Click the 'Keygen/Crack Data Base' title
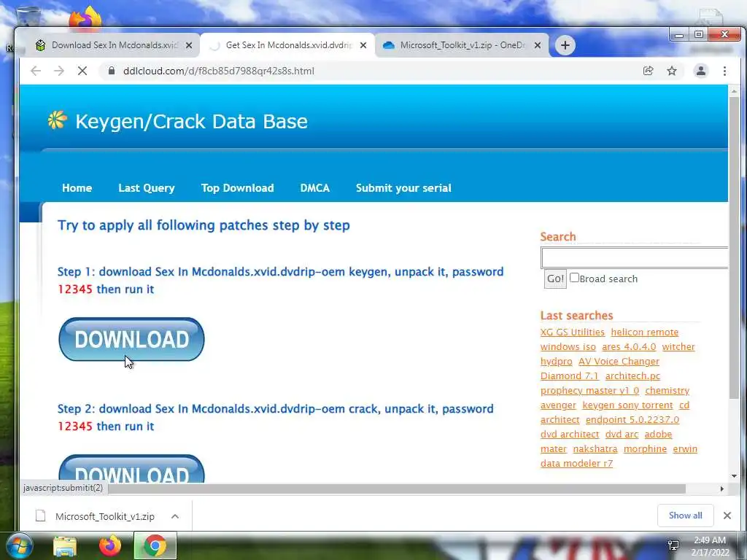 (x=192, y=121)
